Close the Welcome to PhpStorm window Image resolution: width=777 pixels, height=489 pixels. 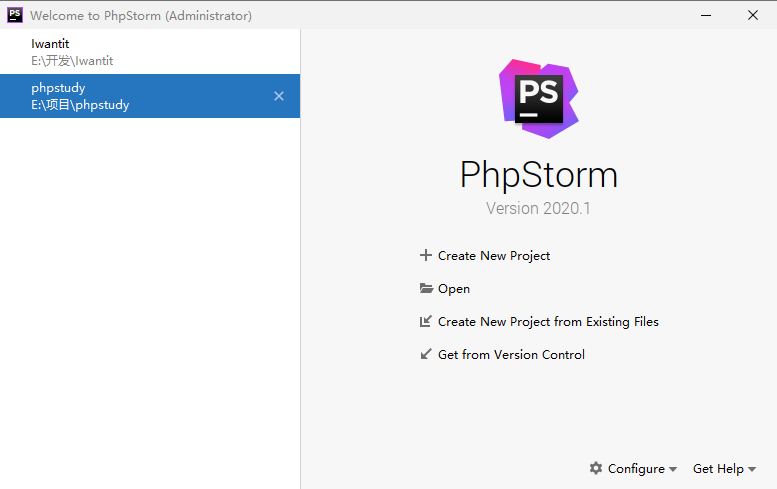753,15
